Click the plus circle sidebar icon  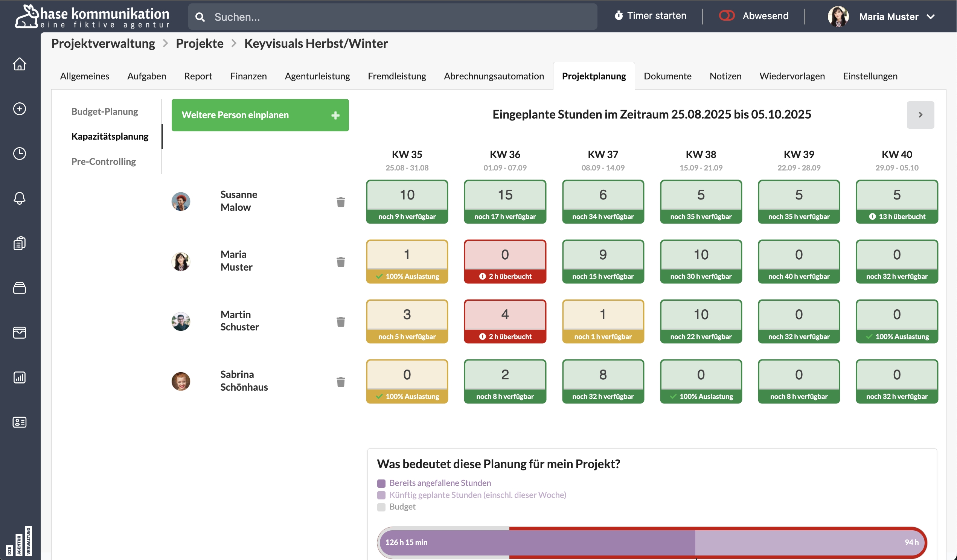coord(19,109)
